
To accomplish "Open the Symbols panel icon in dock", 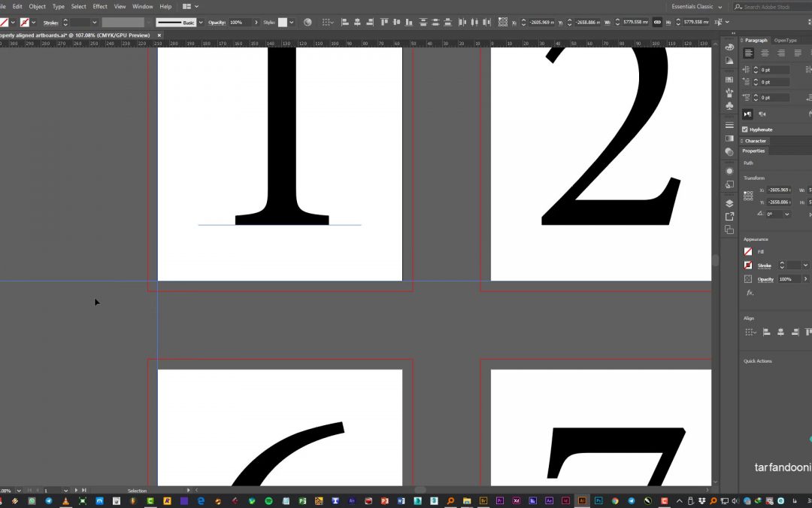I will (729, 106).
